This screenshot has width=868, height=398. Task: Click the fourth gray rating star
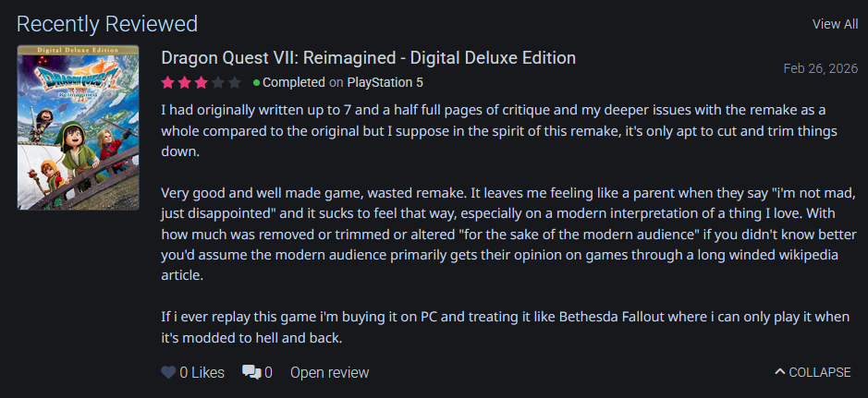click(x=217, y=82)
